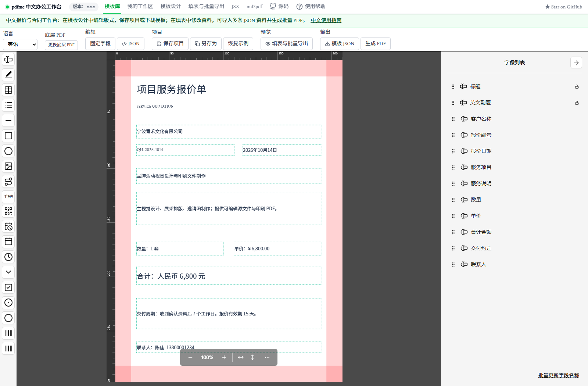Select the 手写 signature tool

[8, 197]
